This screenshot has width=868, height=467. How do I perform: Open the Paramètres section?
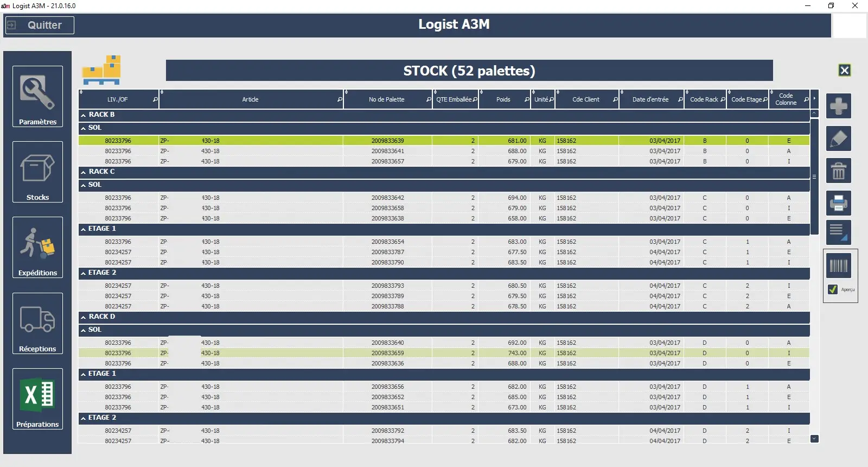click(37, 97)
